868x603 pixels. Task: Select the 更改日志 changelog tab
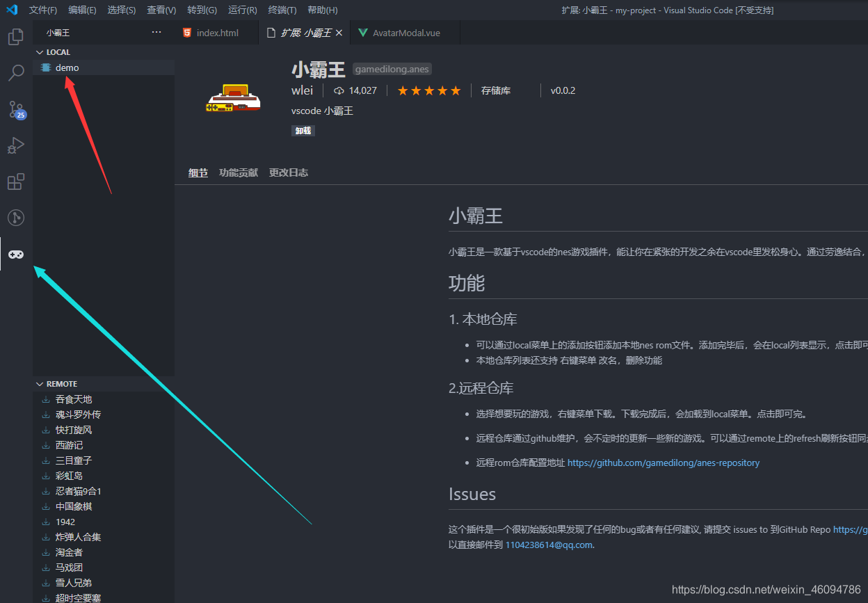click(x=289, y=172)
